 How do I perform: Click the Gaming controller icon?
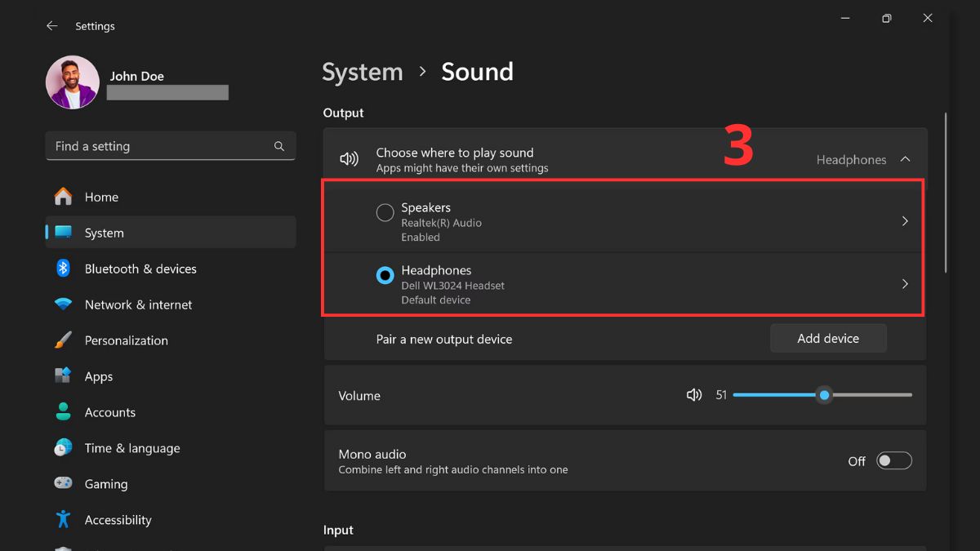(x=63, y=484)
